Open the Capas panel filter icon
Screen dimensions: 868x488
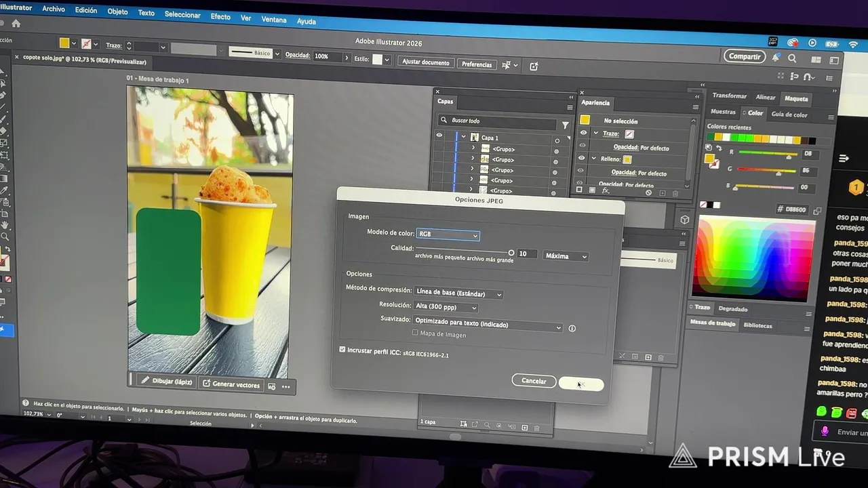click(565, 125)
